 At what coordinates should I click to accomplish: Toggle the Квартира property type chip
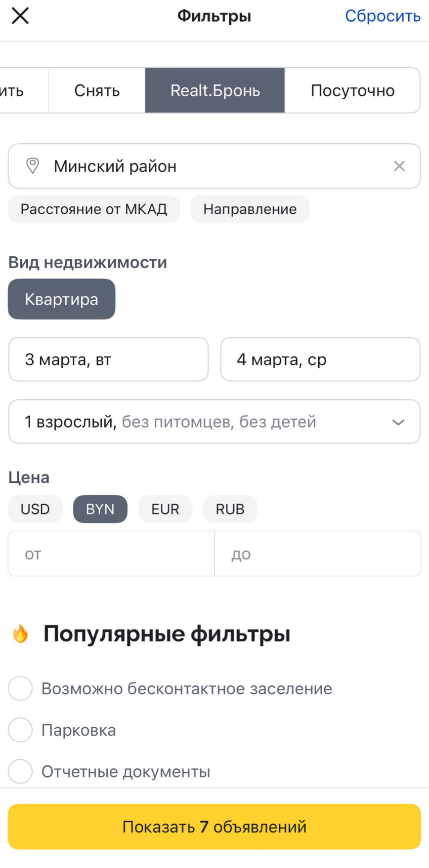(x=61, y=299)
